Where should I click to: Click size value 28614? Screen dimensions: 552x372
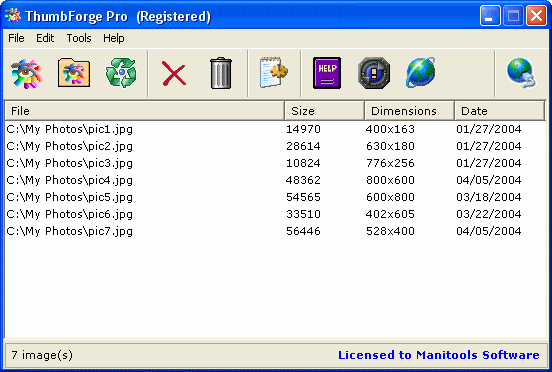click(x=303, y=146)
